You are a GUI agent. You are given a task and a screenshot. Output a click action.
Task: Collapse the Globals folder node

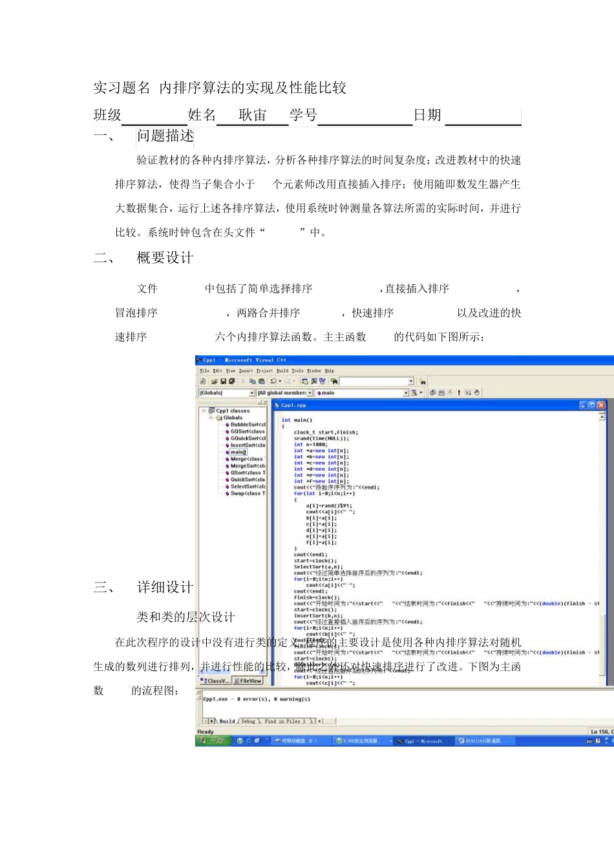[x=211, y=418]
